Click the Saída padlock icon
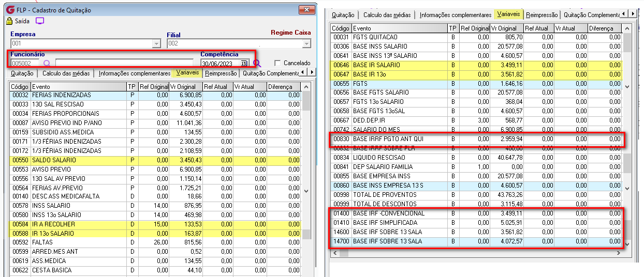The height and width of the screenshot is (277, 644). click(9, 21)
